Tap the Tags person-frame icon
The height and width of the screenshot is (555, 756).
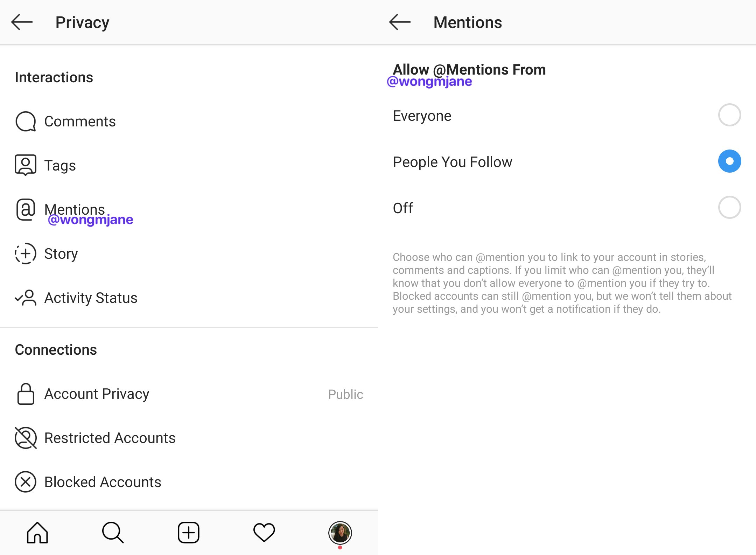[x=26, y=165]
